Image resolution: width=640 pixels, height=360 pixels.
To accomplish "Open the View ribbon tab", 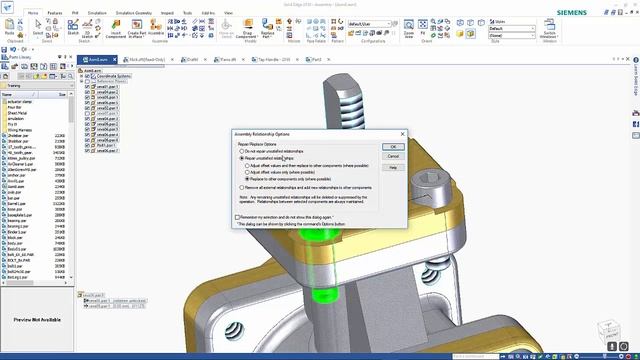I will [229, 13].
